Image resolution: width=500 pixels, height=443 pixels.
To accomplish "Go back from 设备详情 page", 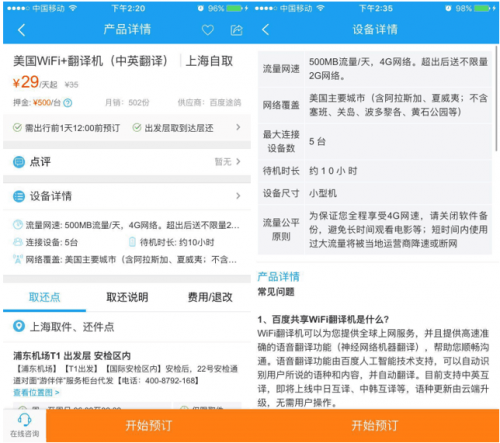I will click(265, 30).
